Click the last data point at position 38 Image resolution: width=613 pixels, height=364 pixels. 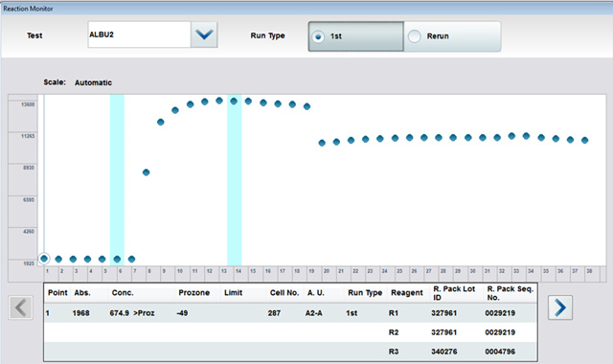[585, 141]
